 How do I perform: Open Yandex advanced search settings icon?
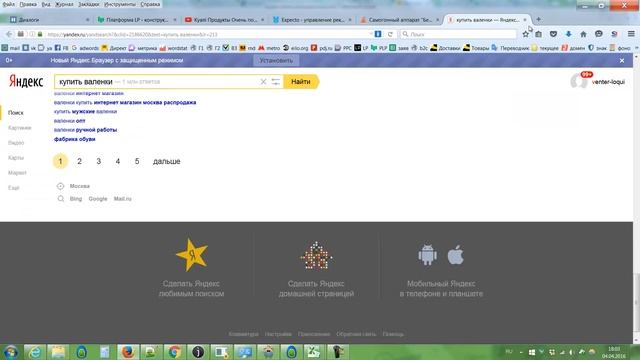tap(276, 82)
